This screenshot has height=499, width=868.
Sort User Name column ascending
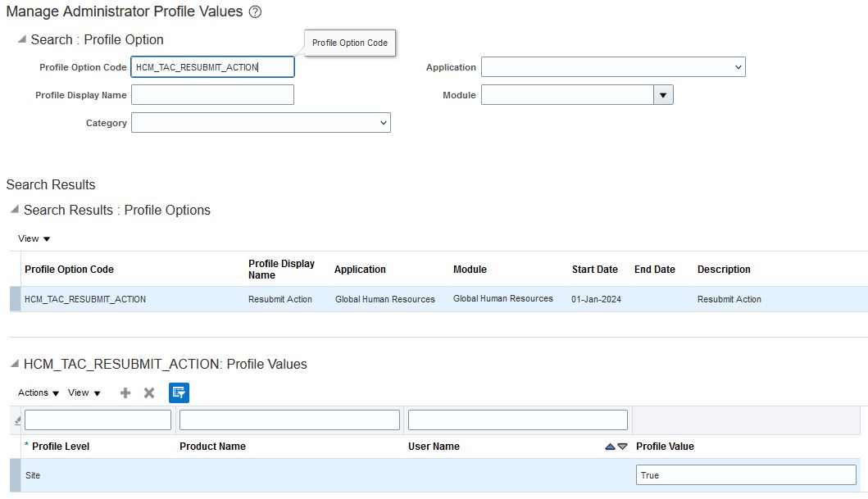(609, 447)
